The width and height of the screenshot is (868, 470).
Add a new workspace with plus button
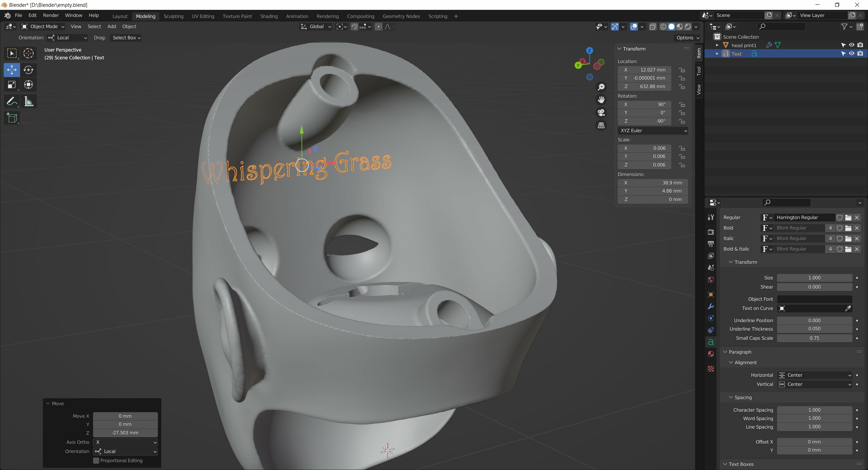click(x=456, y=16)
